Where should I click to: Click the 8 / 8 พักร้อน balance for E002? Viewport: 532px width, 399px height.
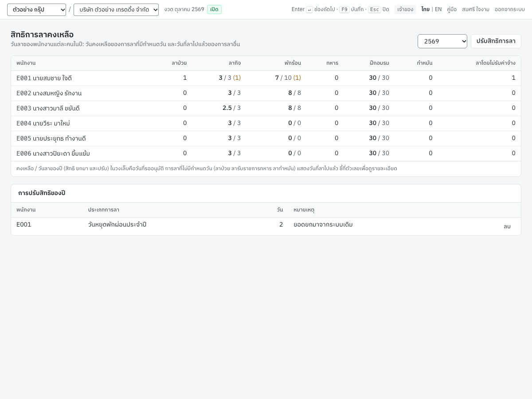[x=294, y=93]
